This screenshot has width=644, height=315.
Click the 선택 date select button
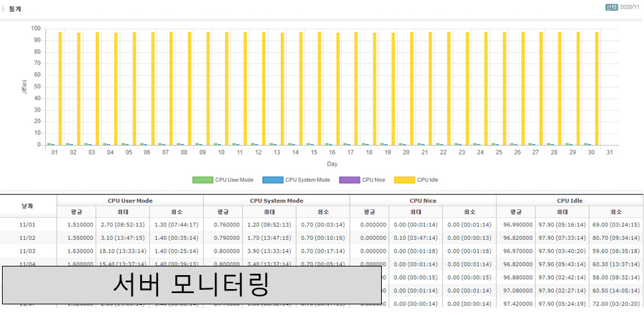611,7
